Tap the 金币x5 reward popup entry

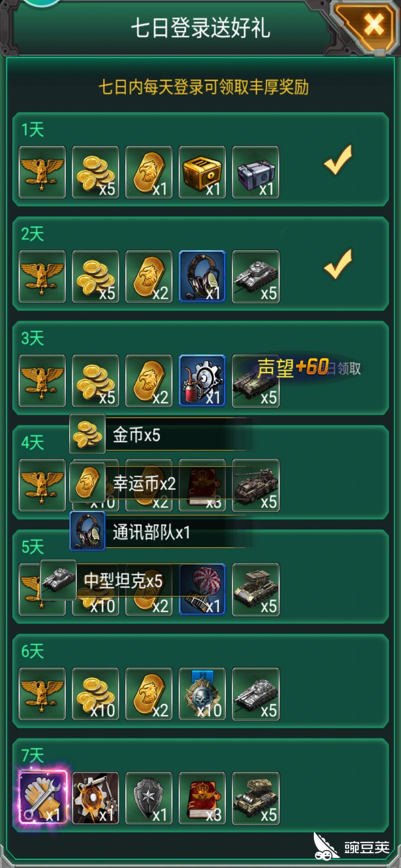(x=160, y=434)
